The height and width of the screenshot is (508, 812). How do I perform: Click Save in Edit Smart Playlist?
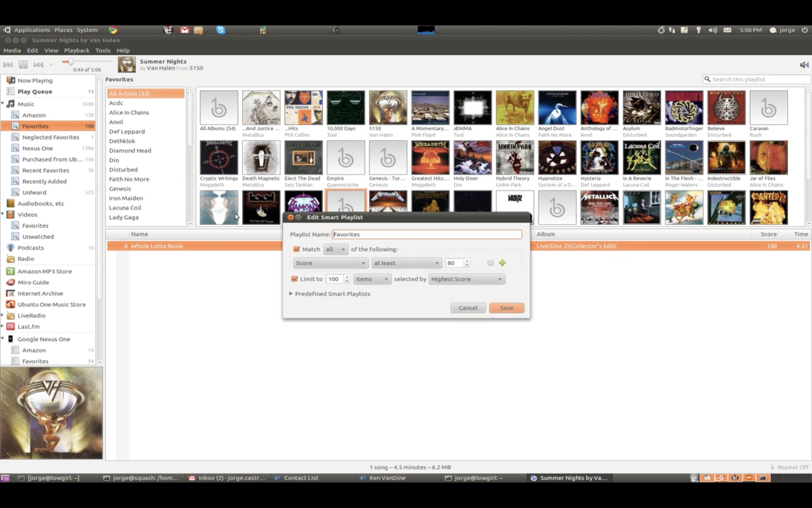506,308
